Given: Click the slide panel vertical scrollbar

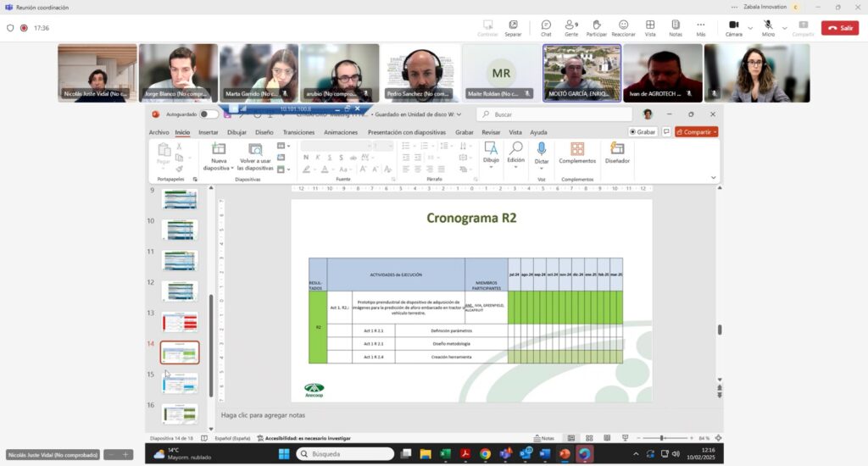Looking at the screenshot, I should tap(211, 345).
